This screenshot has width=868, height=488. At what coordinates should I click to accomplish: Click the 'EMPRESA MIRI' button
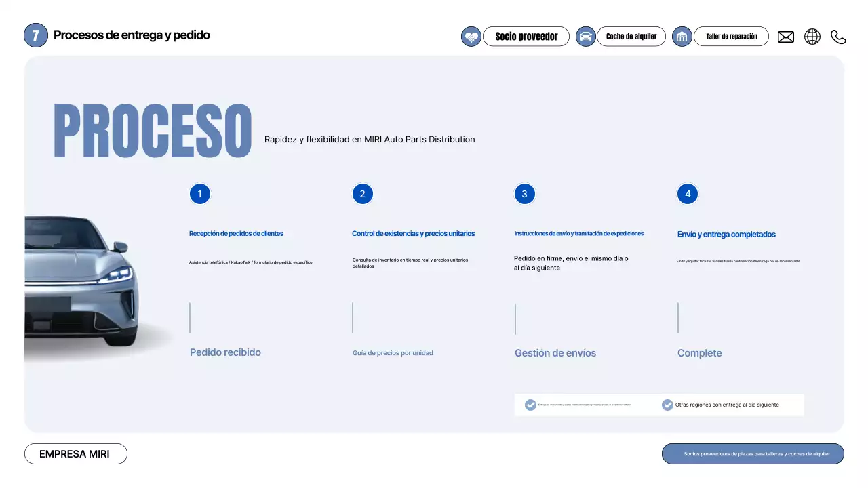coord(75,454)
